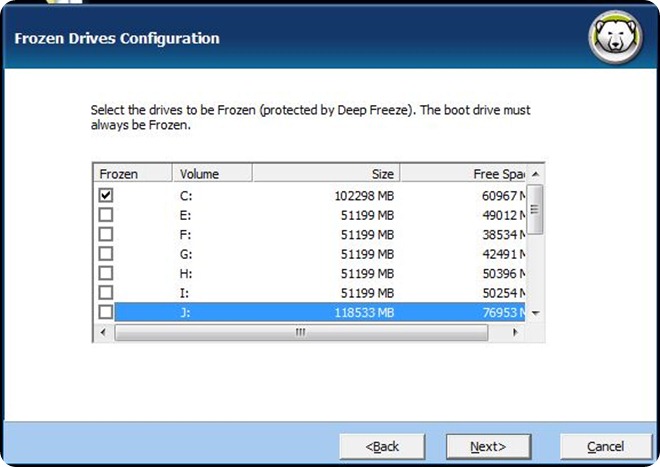Screen dimensions: 660x467
Task: Click the 102298 MB size value
Action: coord(364,196)
